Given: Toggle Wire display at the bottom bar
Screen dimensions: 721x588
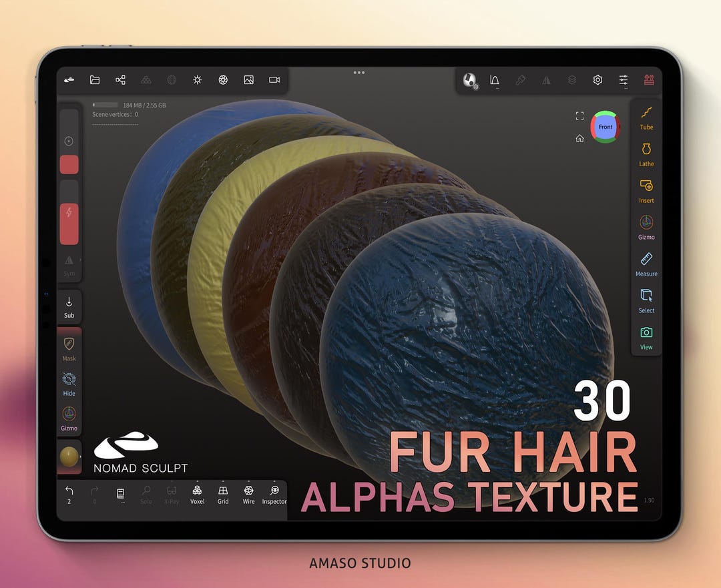Looking at the screenshot, I should pos(248,494).
